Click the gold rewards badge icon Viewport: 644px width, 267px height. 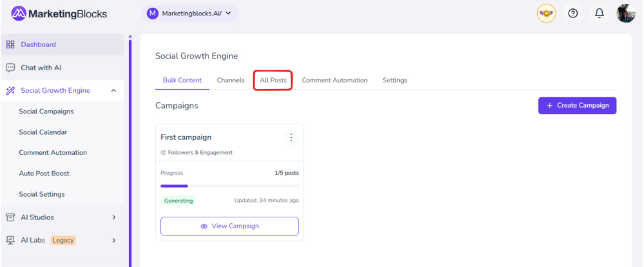(546, 14)
